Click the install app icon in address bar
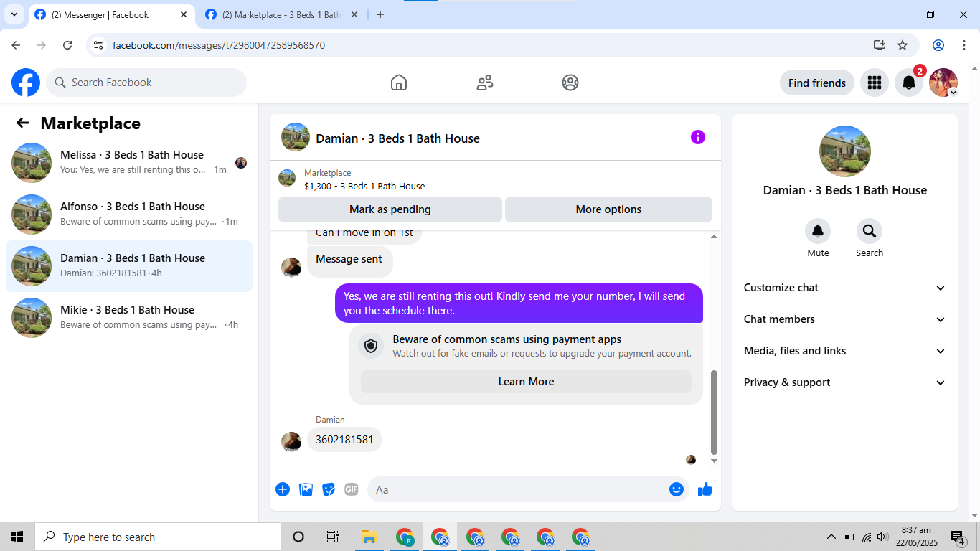The height and width of the screenshot is (551, 980). pyautogui.click(x=880, y=45)
